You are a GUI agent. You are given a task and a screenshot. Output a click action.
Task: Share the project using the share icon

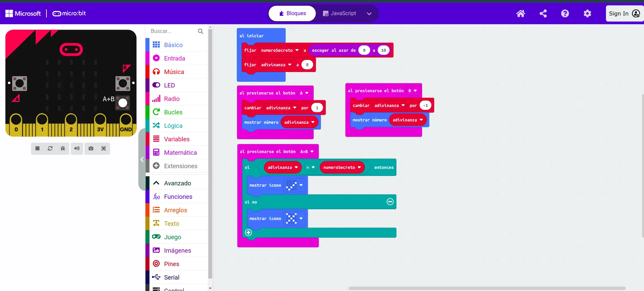(x=543, y=13)
